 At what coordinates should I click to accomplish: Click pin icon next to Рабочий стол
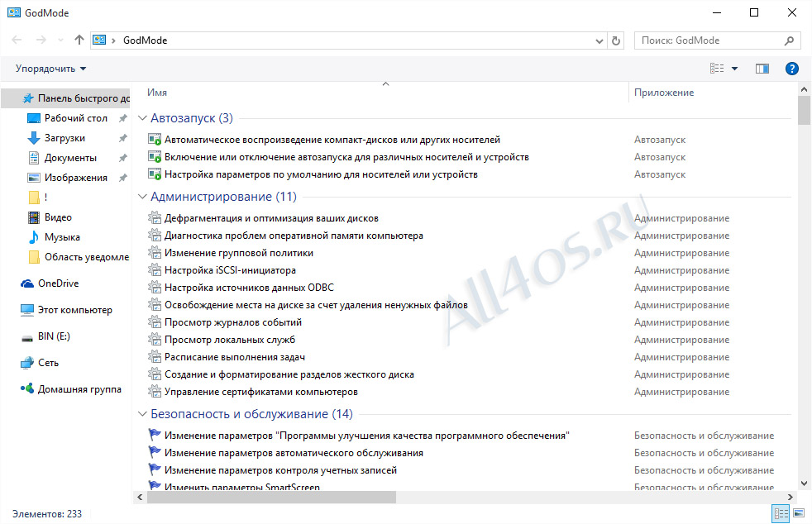coord(122,118)
